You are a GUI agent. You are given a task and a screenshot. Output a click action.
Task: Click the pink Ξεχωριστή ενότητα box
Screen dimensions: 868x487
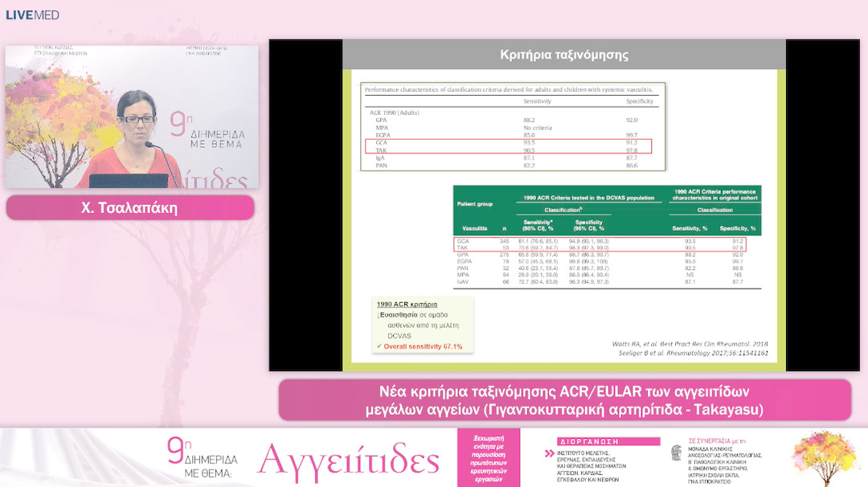pos(488,457)
